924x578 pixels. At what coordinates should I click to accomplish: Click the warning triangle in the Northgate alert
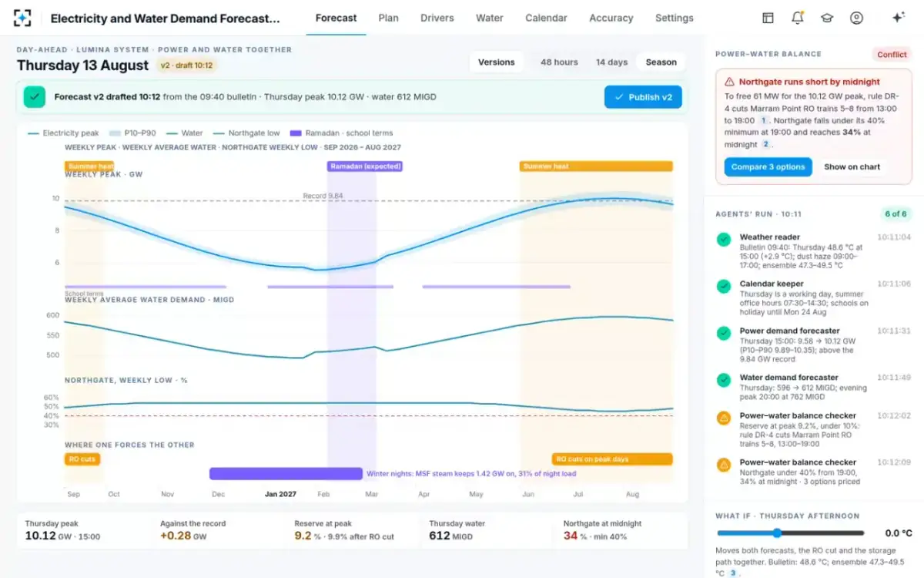coord(729,82)
